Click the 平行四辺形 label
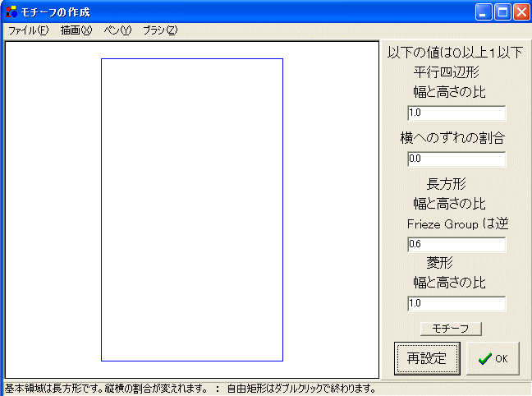Image resolution: width=532 pixels, height=396 pixels. click(x=446, y=72)
